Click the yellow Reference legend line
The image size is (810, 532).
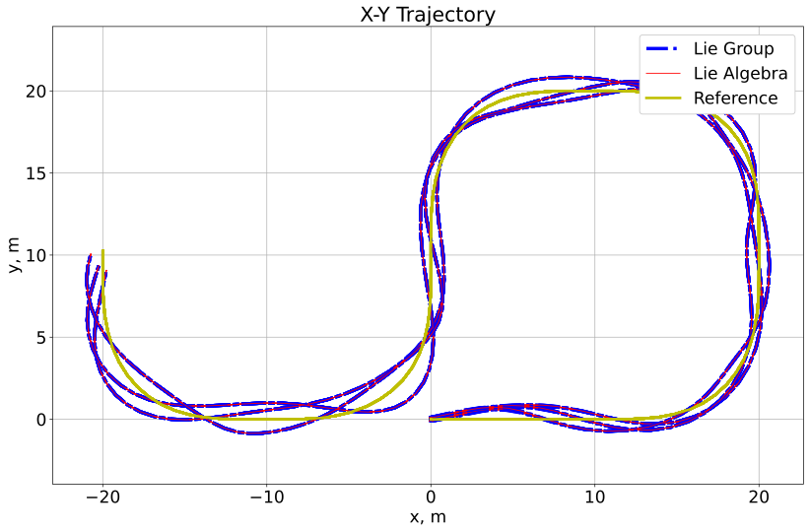[x=663, y=99]
